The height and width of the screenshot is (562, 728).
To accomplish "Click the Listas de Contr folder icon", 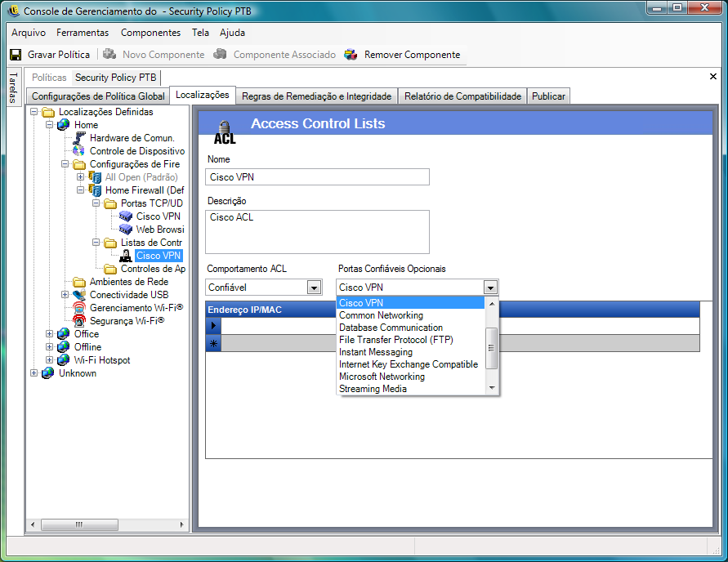I will pyautogui.click(x=110, y=243).
